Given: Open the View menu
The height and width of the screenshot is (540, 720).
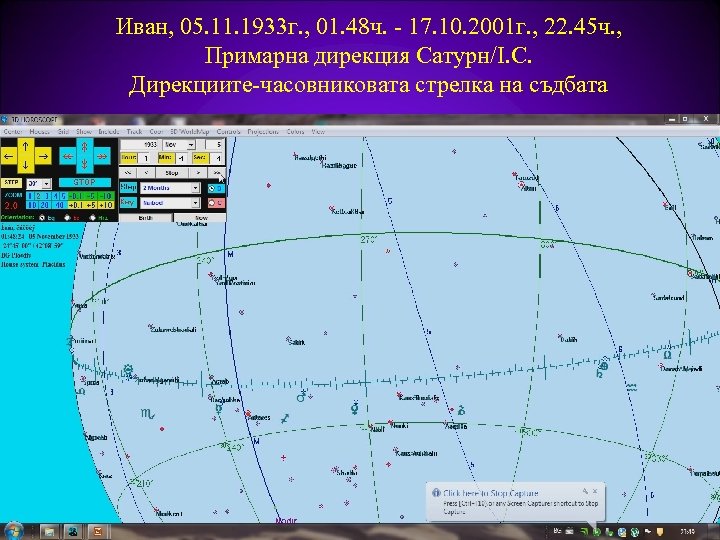Looking at the screenshot, I should pyautogui.click(x=318, y=132).
